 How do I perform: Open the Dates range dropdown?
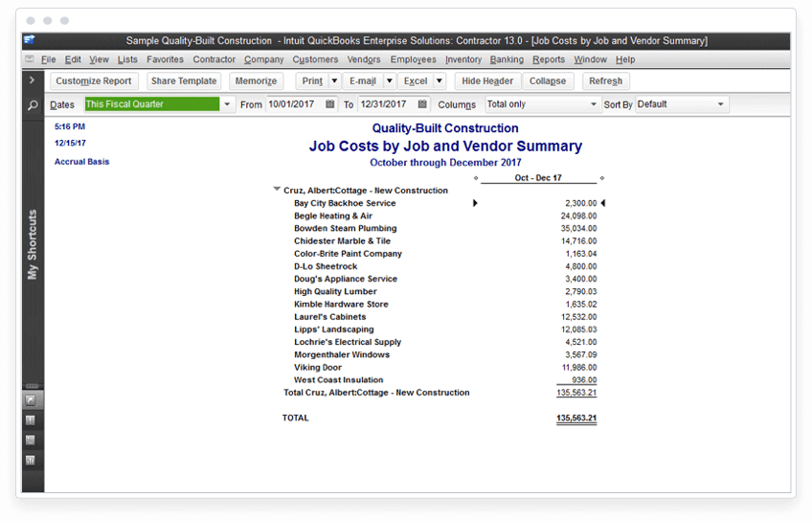tap(227, 104)
